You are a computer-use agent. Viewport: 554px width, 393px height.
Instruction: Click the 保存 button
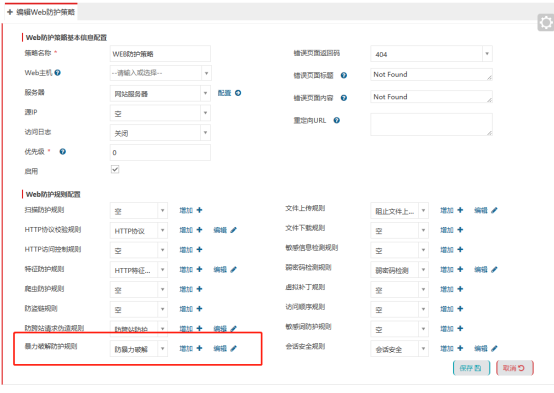471,368
